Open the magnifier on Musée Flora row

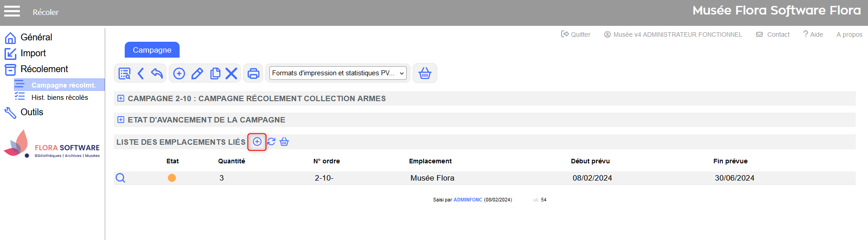[120, 178]
